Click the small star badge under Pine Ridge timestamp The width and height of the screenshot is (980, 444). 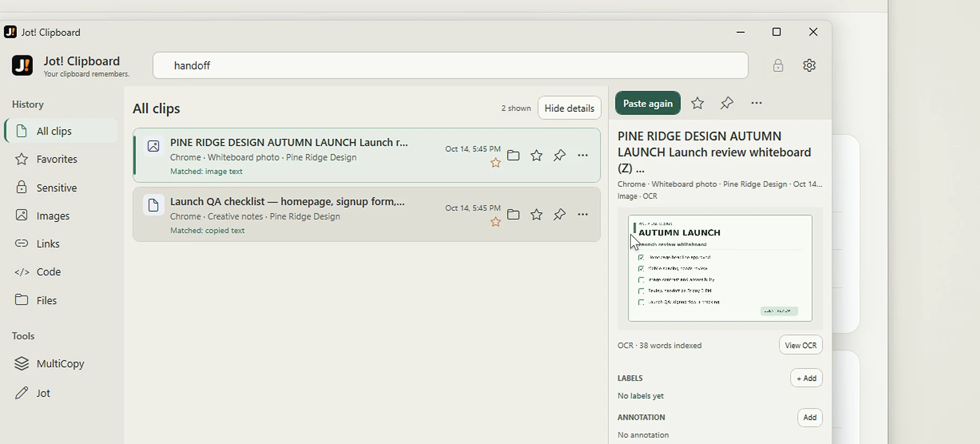click(496, 163)
